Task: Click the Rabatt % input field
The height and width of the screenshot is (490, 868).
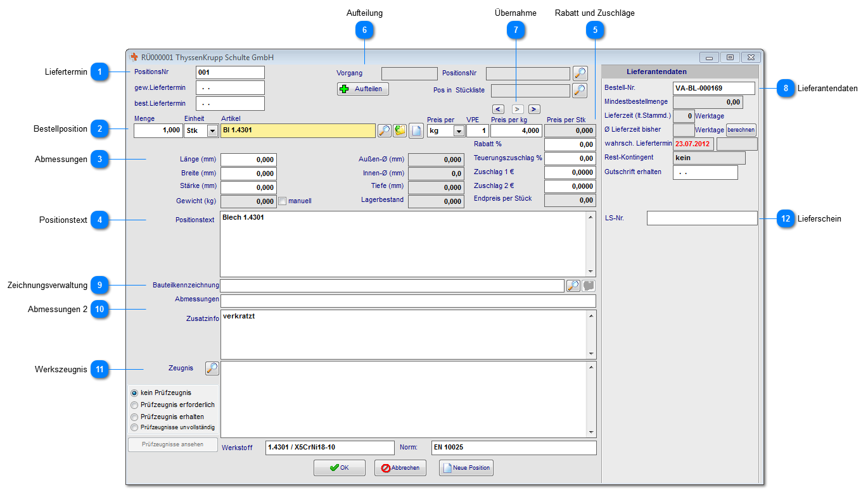Action: 570,145
